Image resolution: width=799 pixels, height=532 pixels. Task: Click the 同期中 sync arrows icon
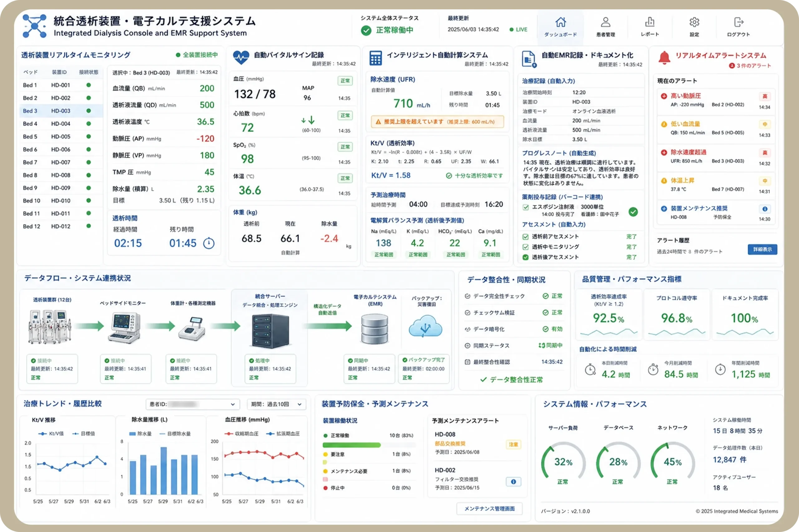(x=542, y=345)
